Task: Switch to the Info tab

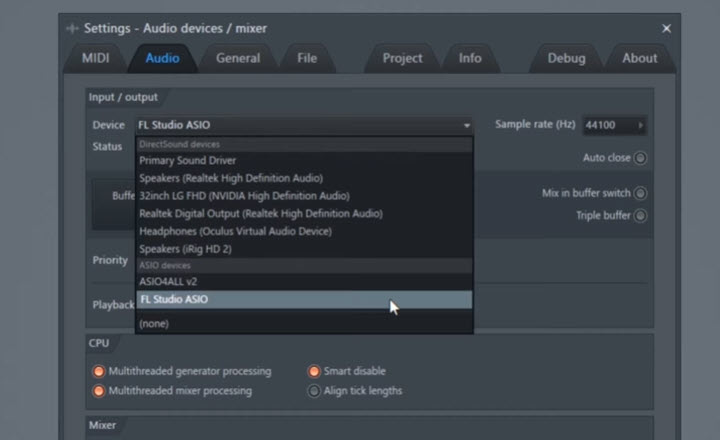Action: point(470,58)
